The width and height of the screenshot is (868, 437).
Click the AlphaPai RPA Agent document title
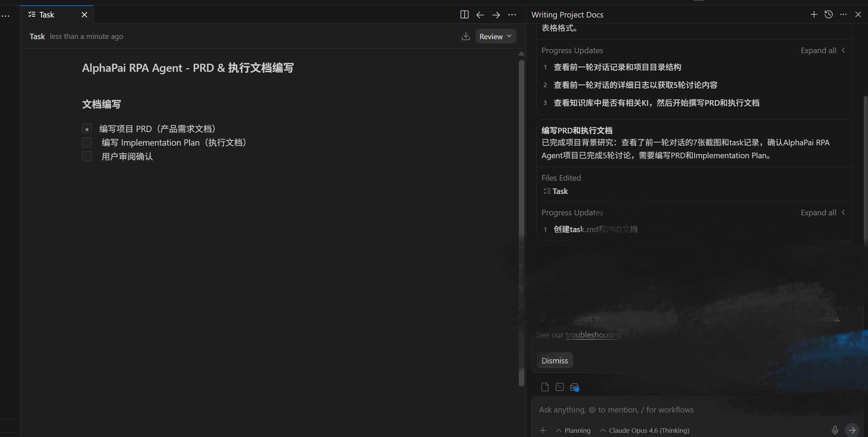188,68
